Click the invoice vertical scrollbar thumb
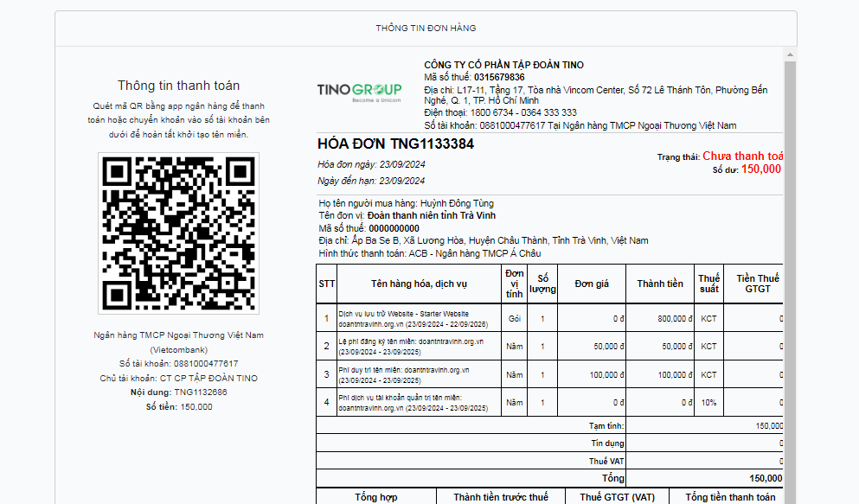The image size is (859, 504). coord(790,282)
